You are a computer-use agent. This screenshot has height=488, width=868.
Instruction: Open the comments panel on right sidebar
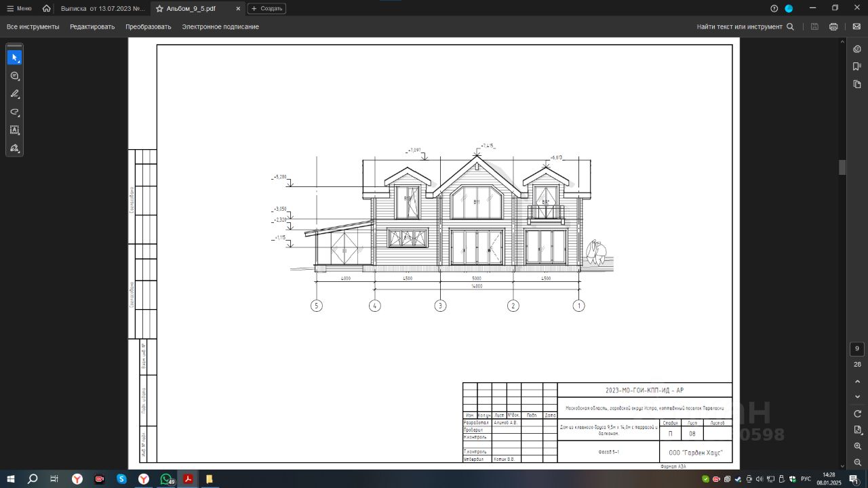pos(857,49)
